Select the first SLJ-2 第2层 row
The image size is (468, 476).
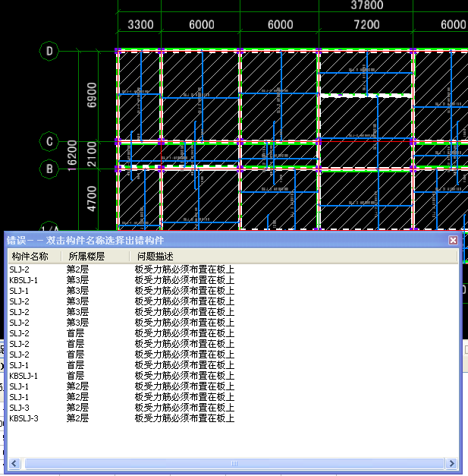[233, 270]
